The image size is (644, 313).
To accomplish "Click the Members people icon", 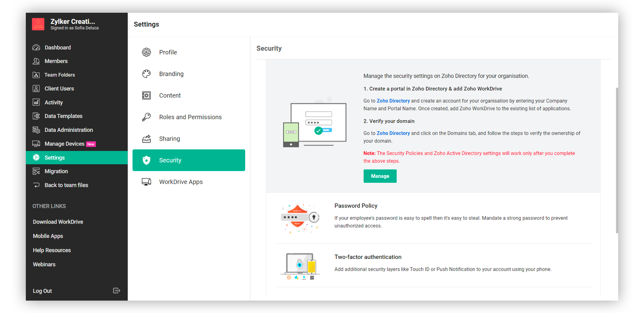I will click(x=36, y=61).
